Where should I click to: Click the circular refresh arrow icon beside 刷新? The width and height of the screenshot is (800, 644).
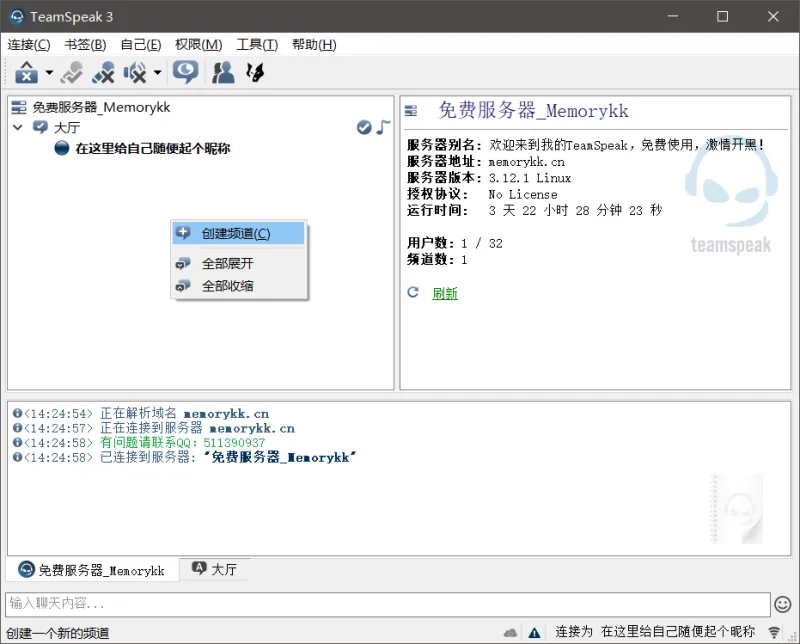pos(413,292)
